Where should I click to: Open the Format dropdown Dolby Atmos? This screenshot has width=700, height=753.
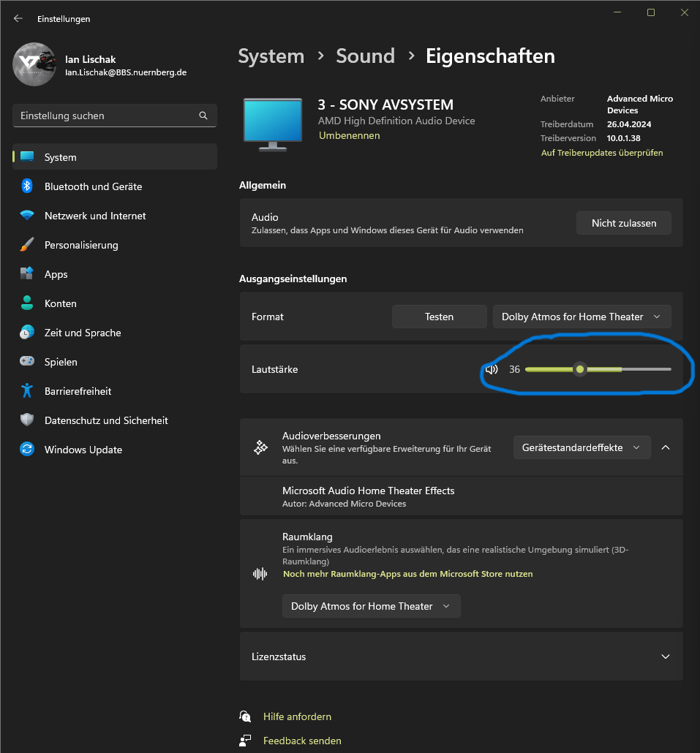tap(582, 317)
